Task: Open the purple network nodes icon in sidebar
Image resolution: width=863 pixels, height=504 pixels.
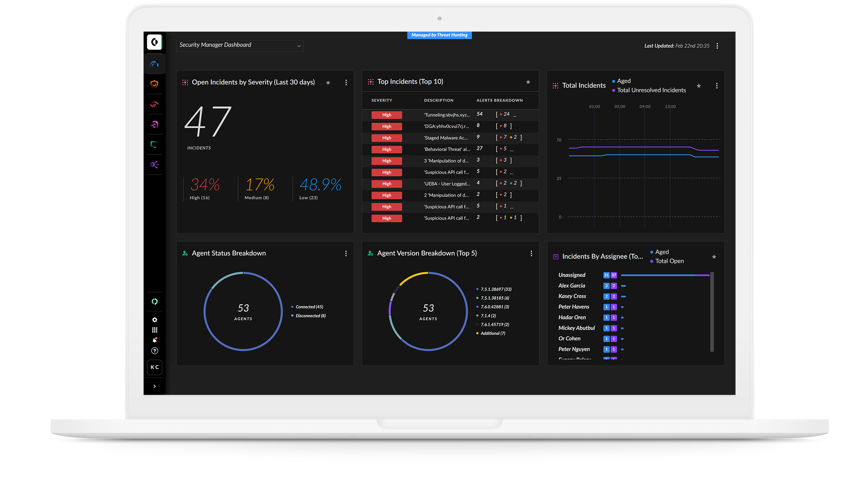Action: [154, 165]
